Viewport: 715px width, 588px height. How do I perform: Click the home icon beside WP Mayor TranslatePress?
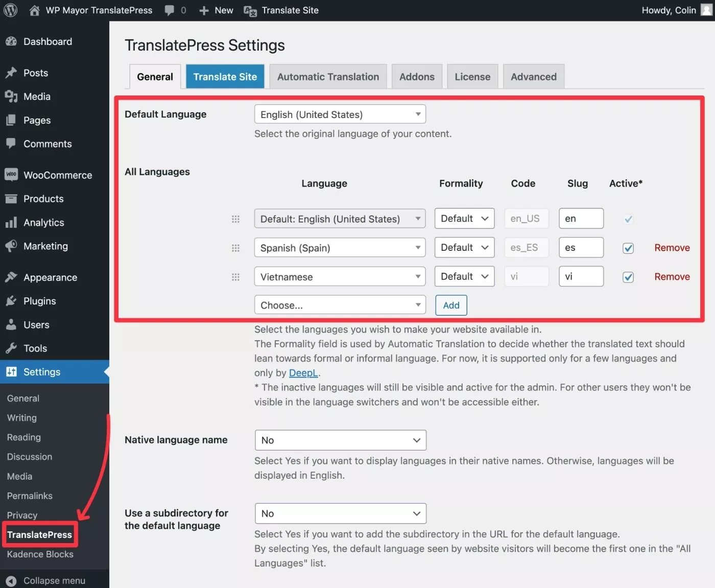coord(34,10)
